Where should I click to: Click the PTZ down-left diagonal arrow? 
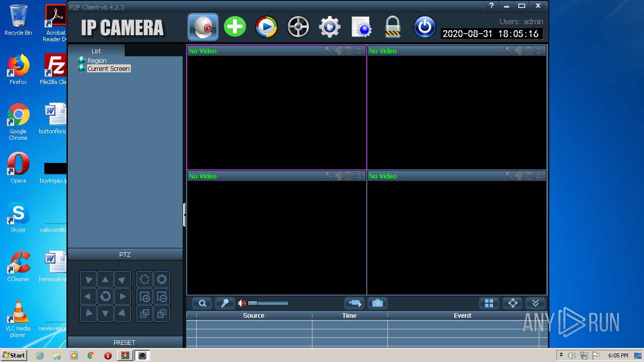tap(88, 313)
